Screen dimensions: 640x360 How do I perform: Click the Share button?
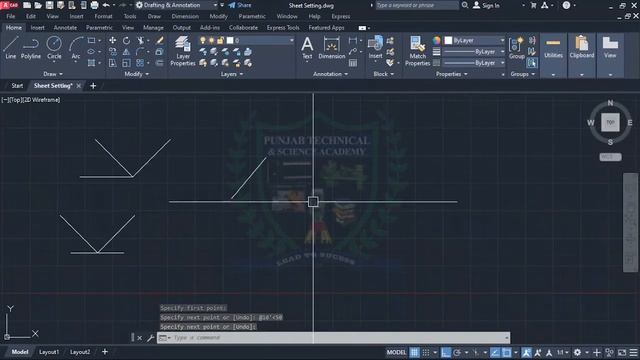(x=240, y=5)
